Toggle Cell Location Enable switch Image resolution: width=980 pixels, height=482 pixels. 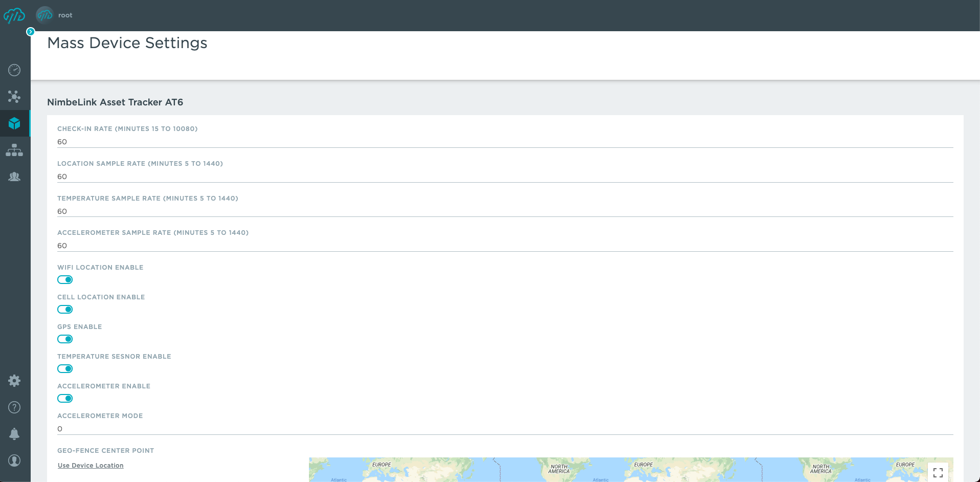click(x=65, y=310)
